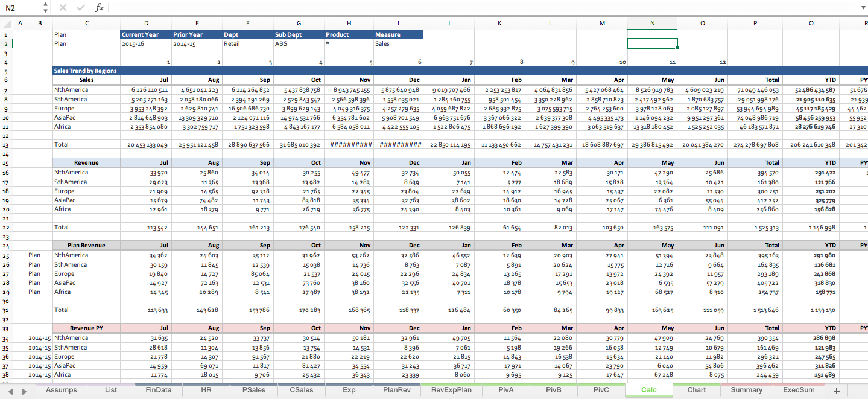Click the confirm checkmark formula bar icon

point(81,8)
